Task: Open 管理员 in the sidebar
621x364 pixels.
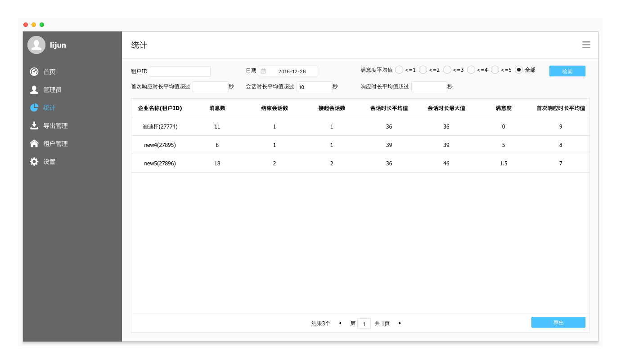Action: 72,90
